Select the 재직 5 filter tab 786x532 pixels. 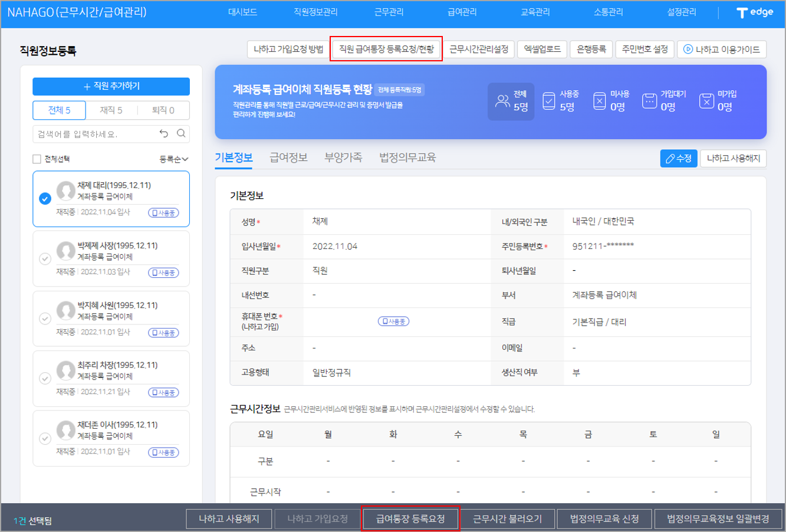click(111, 110)
